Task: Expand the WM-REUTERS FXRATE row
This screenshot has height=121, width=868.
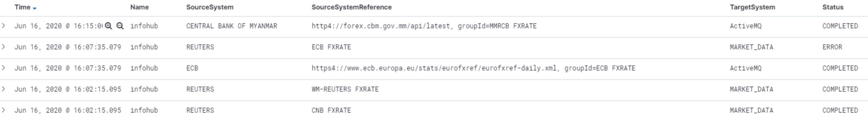Action: tap(3, 89)
